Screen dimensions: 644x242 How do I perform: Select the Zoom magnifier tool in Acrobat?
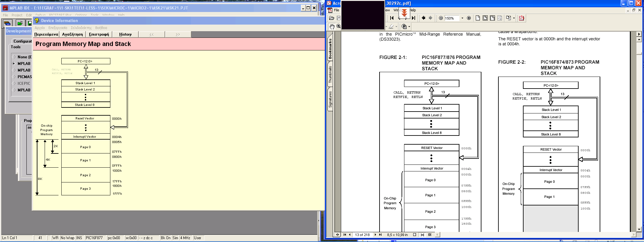[339, 26]
